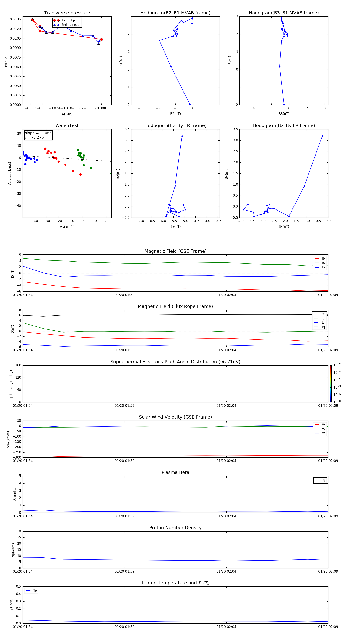Viewport: 351px width, 644px height.
Task: Click the "βp and β" y-axis label
Action: (x=14, y=494)
